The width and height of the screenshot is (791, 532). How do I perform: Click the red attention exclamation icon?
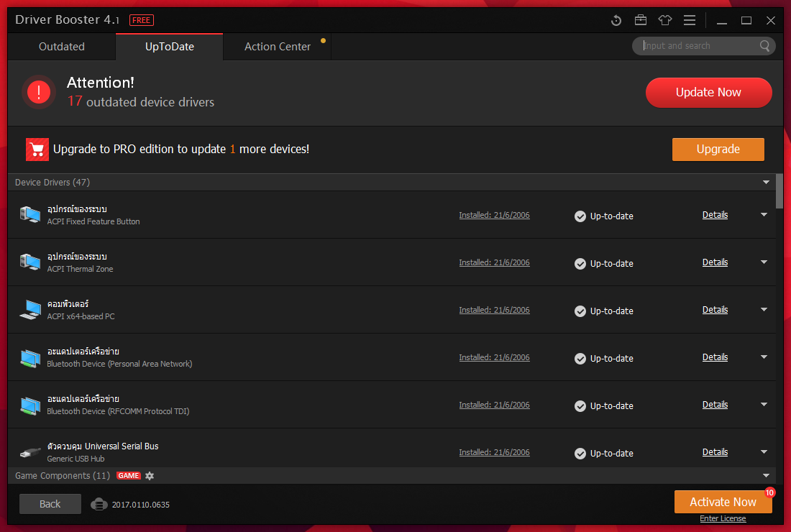[39, 92]
